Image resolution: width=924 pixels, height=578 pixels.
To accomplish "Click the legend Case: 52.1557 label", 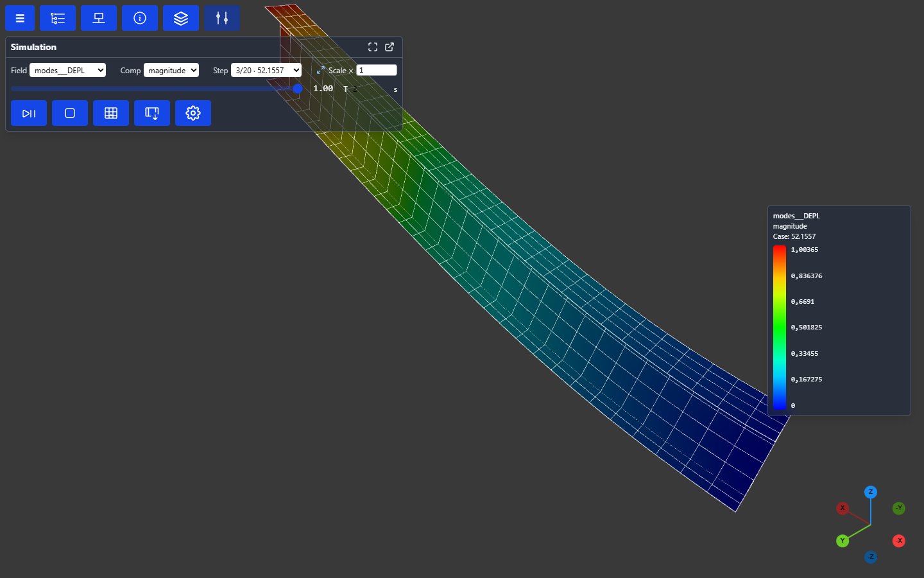I will [x=794, y=236].
